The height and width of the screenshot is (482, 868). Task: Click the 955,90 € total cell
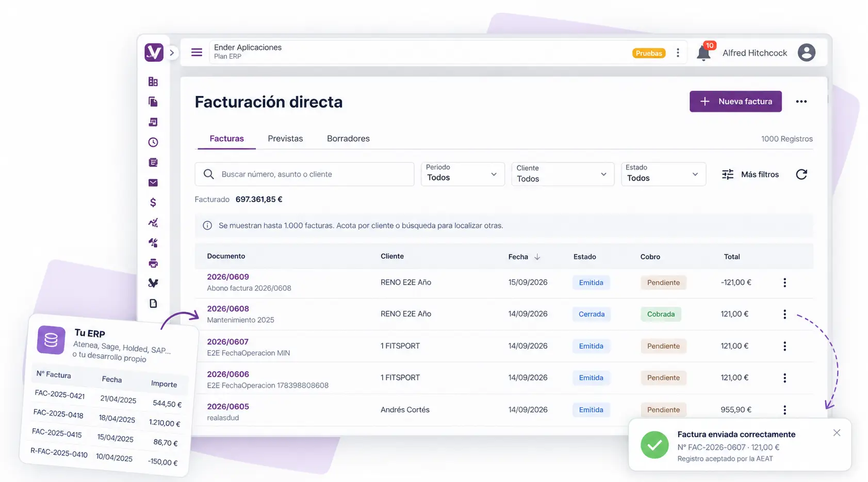pyautogui.click(x=736, y=410)
